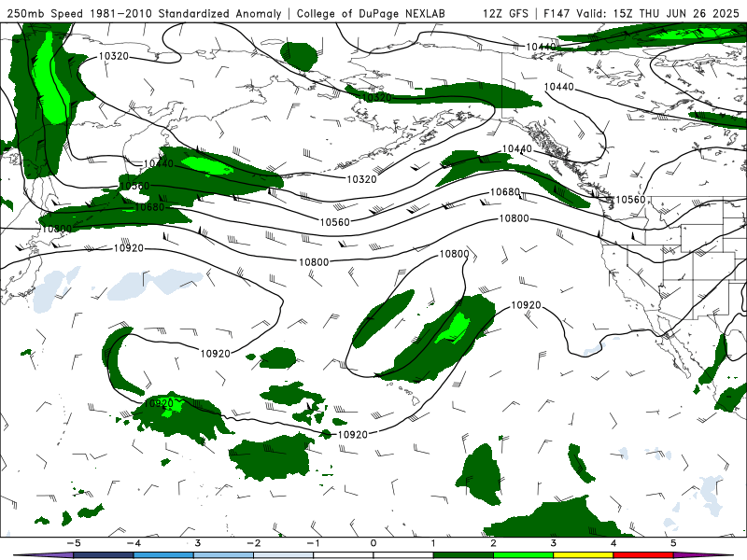Select the medium blue legend segment after -4
The height and width of the screenshot is (560, 747).
pos(163,555)
